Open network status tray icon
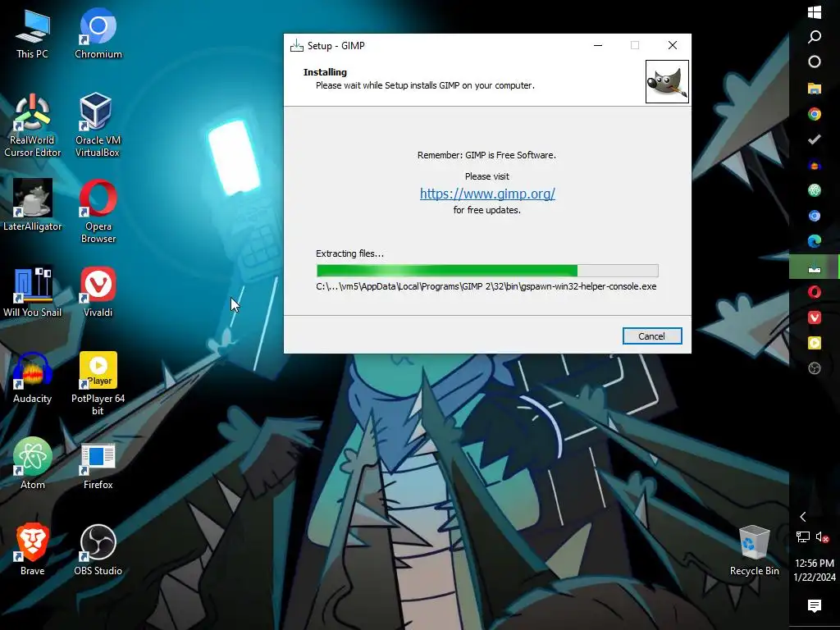The height and width of the screenshot is (630, 840). coord(802,536)
